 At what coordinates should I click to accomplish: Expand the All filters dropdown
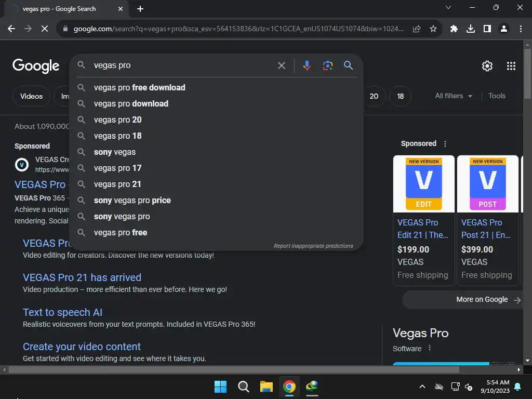coord(453,96)
